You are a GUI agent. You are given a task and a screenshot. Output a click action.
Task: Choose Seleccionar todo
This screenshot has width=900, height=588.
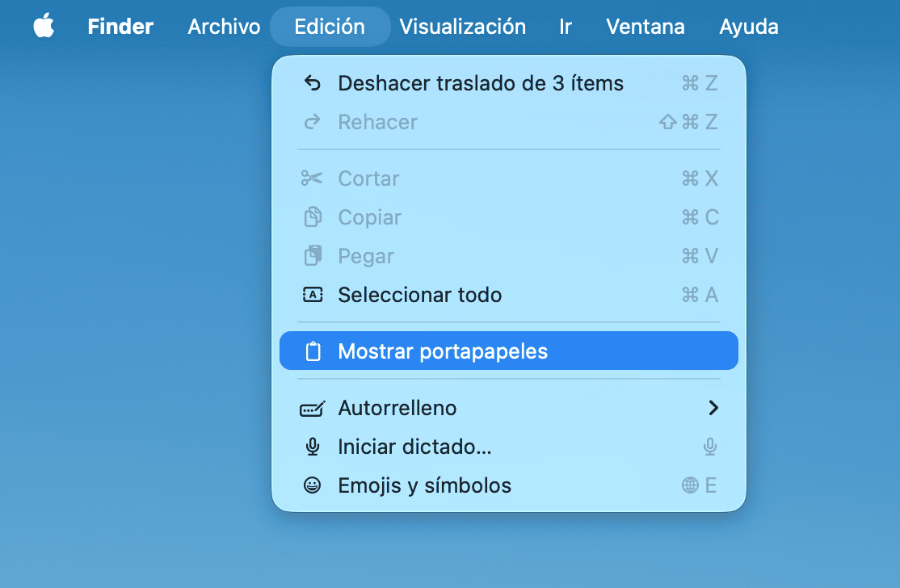pyautogui.click(x=420, y=295)
